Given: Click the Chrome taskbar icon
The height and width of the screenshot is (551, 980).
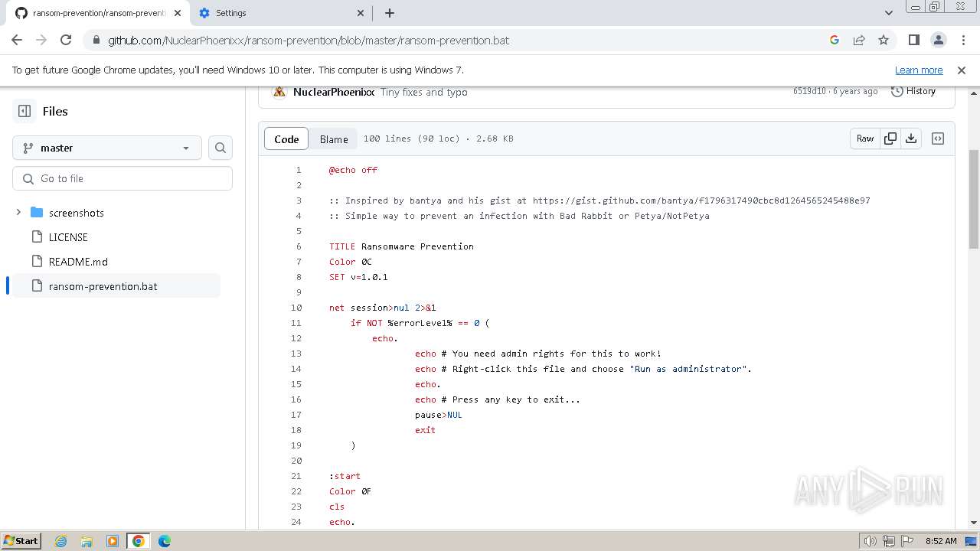Looking at the screenshot, I should click(139, 541).
